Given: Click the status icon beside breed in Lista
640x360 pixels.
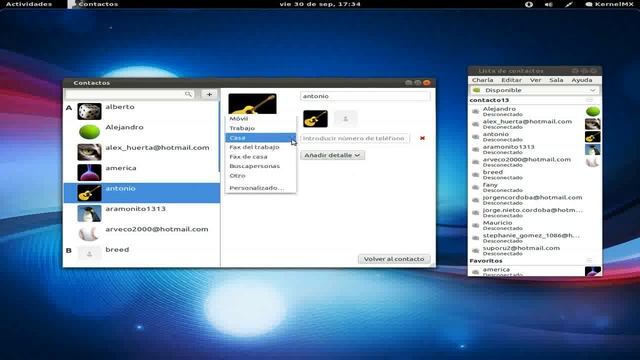Looking at the screenshot, I should coord(476,175).
